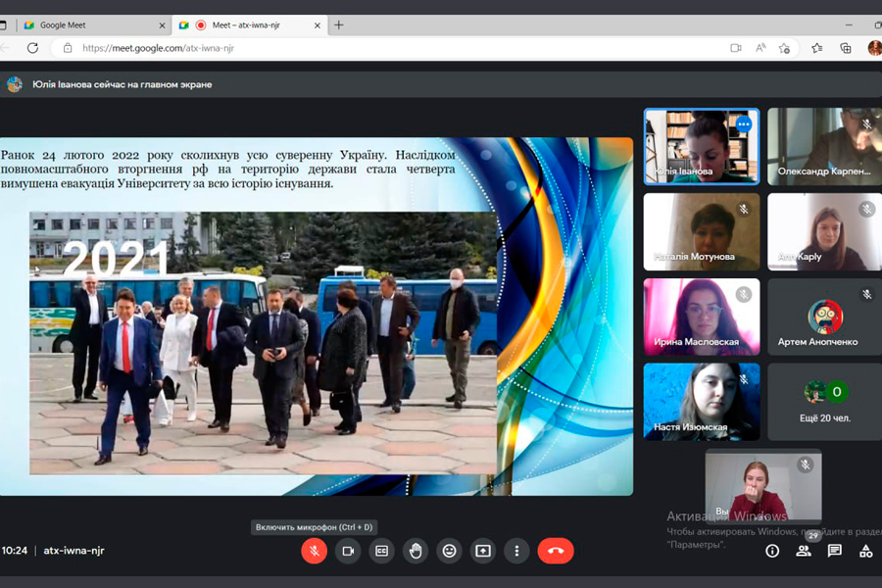Select Ирина Масловская's video thumbnail
The height and width of the screenshot is (588, 882).
pyautogui.click(x=701, y=316)
